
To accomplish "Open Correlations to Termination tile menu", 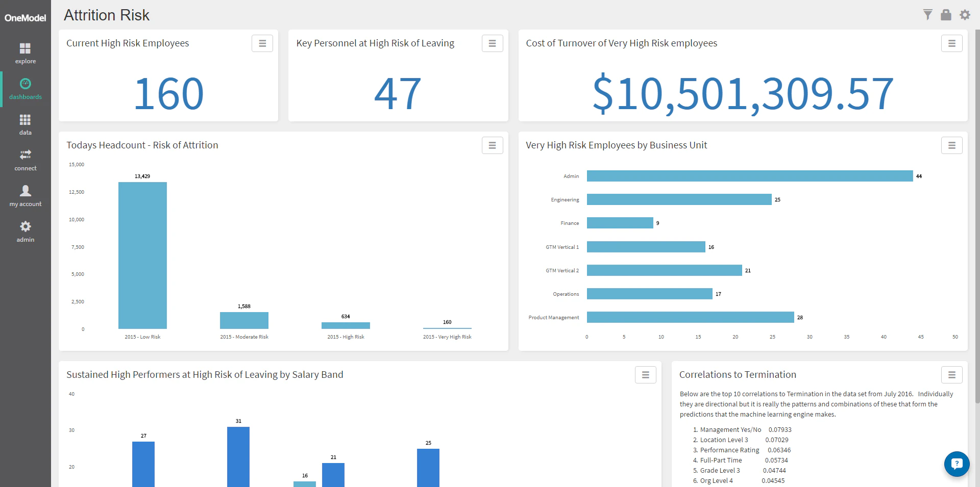I will [x=951, y=375].
